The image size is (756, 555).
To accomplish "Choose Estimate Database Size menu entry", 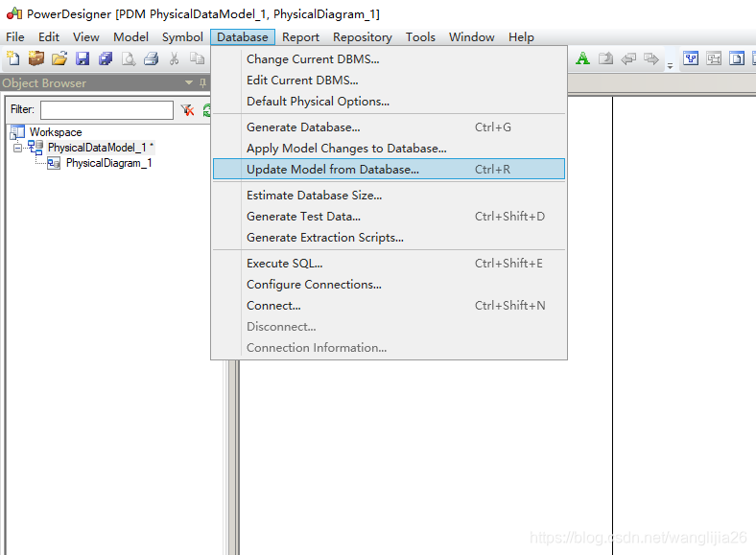I will click(x=389, y=196).
